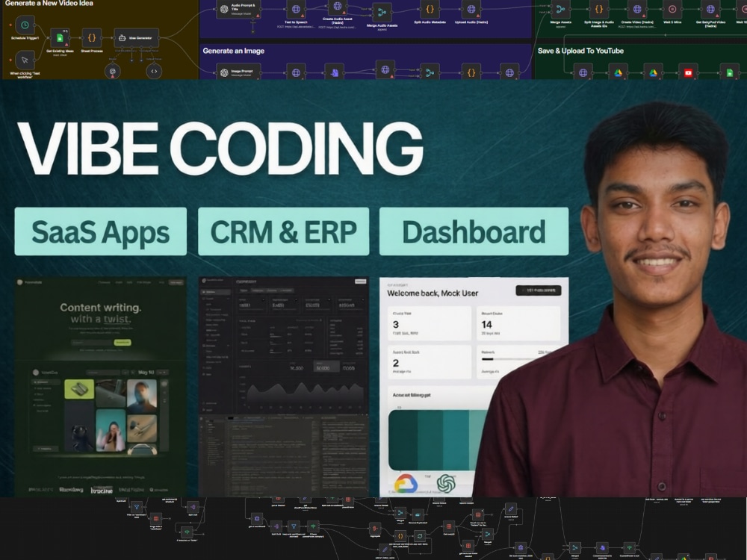
Task: Click the 'Generate a New Video Idea' sticky title
Action: 49,3
